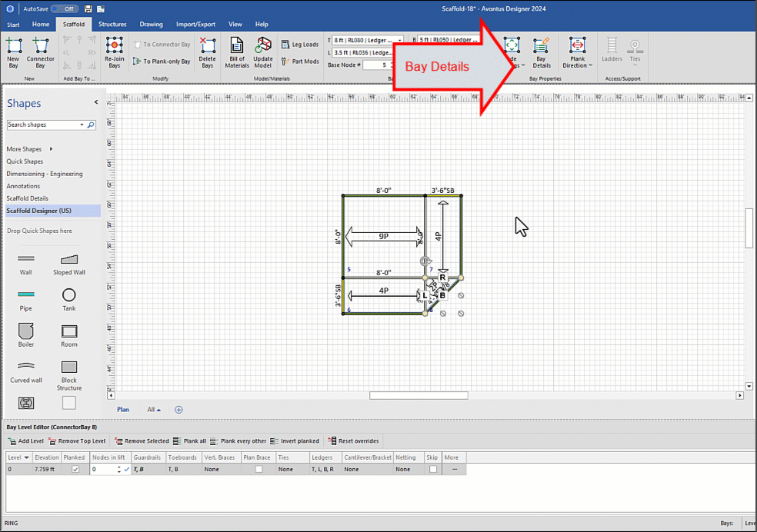Click the Leg Loads button
This screenshot has width=757, height=532.
(x=300, y=45)
